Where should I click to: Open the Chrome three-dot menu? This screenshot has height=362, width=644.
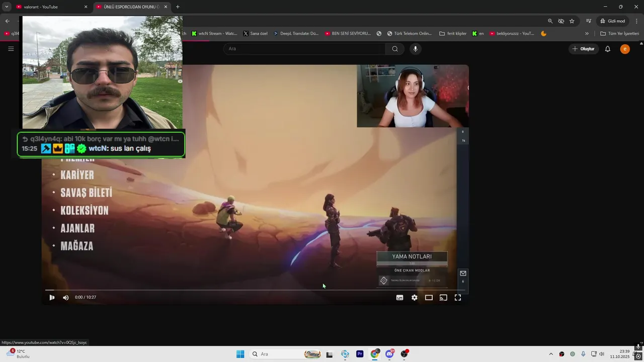tap(636, 21)
